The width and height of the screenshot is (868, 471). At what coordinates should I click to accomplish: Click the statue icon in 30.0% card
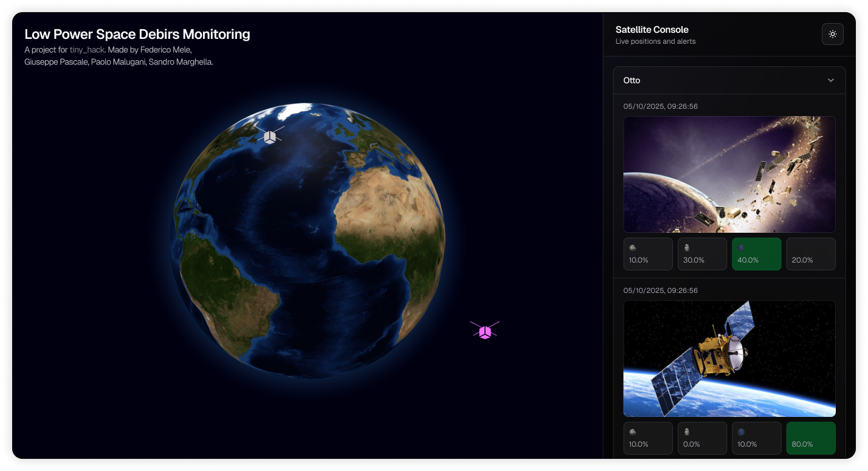click(687, 248)
